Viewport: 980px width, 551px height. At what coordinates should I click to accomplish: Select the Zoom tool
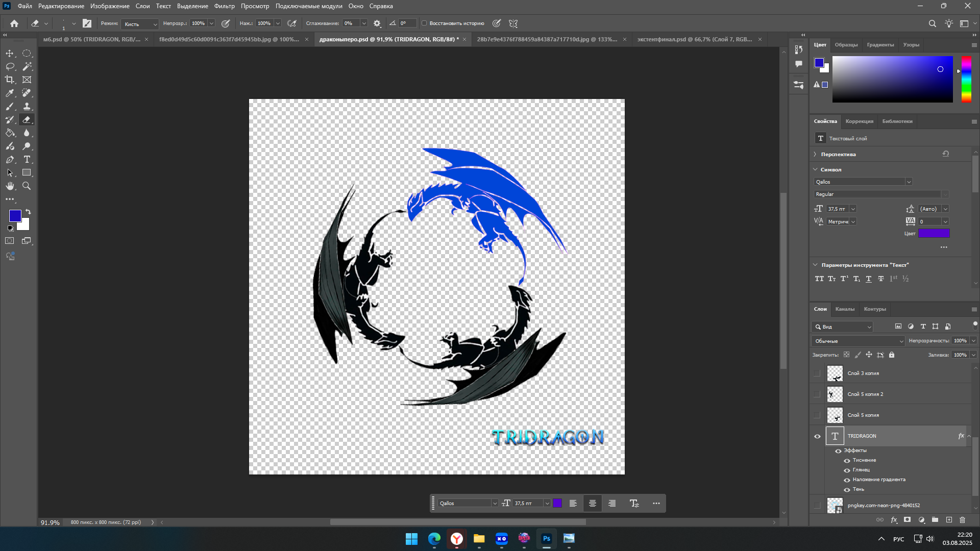[x=27, y=186]
